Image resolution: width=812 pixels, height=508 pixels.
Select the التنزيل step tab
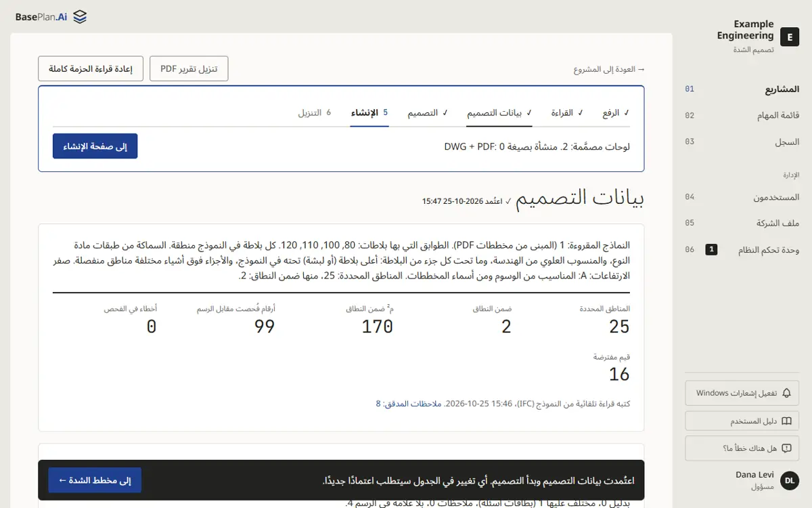tap(315, 113)
